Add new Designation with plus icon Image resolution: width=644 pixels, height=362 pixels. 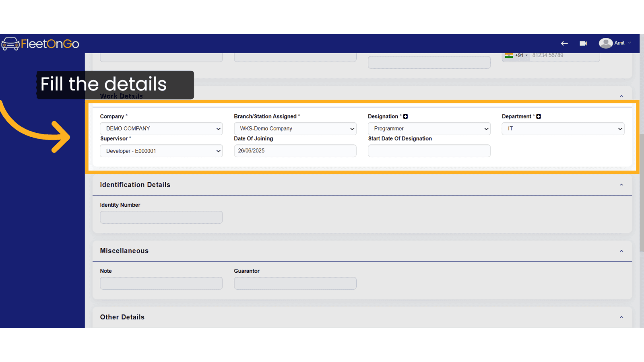tap(406, 116)
